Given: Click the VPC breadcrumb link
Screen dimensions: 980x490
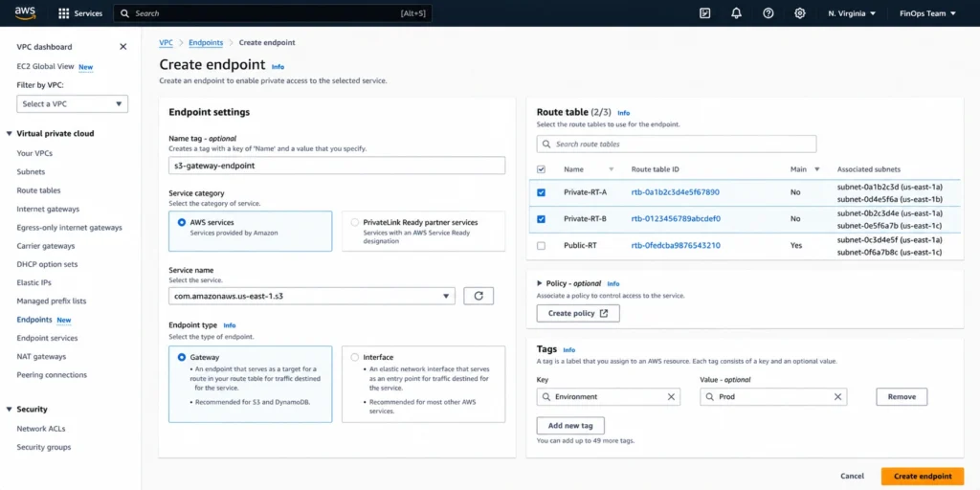Looking at the screenshot, I should pos(166,42).
